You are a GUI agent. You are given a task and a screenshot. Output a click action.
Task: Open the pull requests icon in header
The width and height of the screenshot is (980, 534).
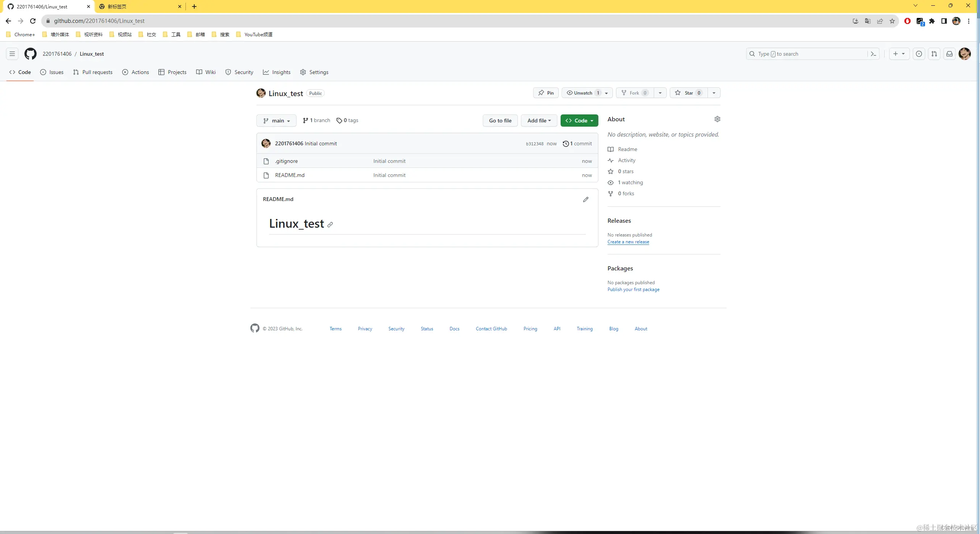point(934,54)
